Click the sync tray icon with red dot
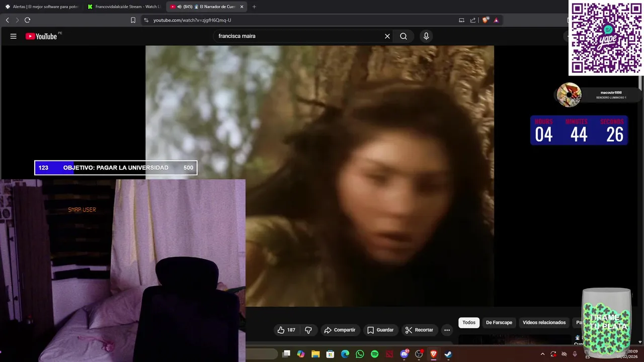 [x=553, y=354]
